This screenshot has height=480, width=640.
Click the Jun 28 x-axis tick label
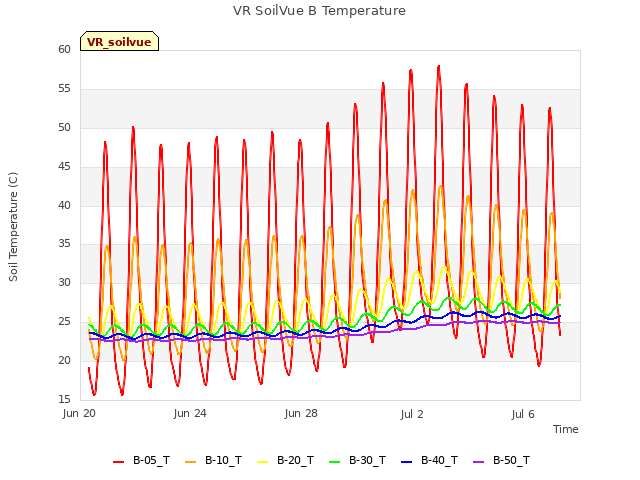point(301,414)
